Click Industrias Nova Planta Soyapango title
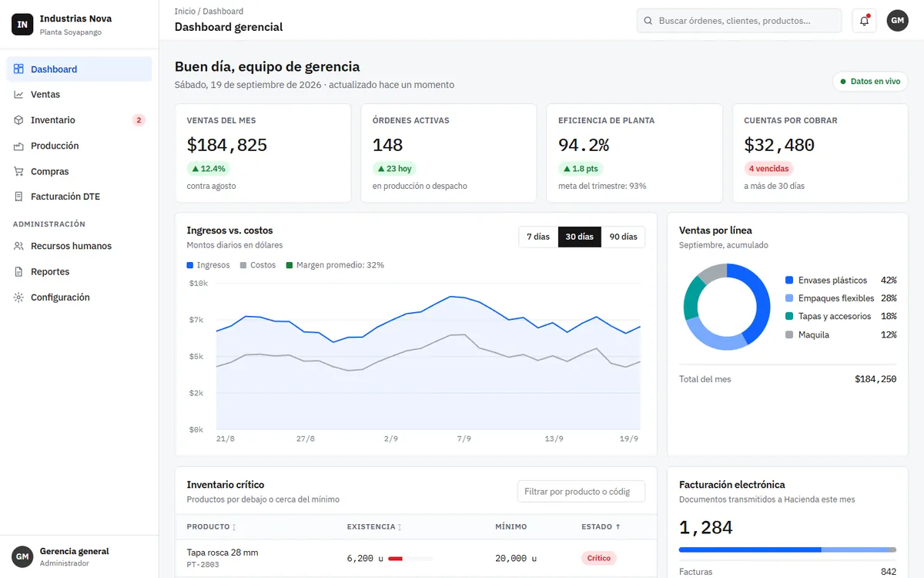 pos(75,25)
